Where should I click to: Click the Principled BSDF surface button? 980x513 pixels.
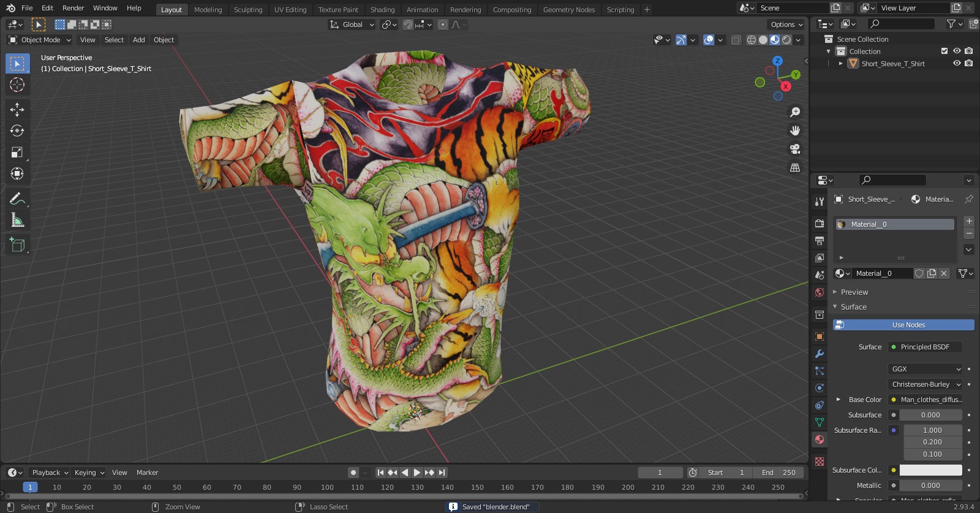click(925, 347)
